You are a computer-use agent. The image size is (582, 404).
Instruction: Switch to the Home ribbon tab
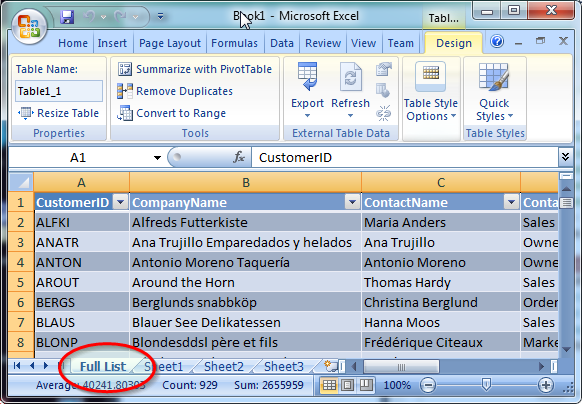[73, 43]
